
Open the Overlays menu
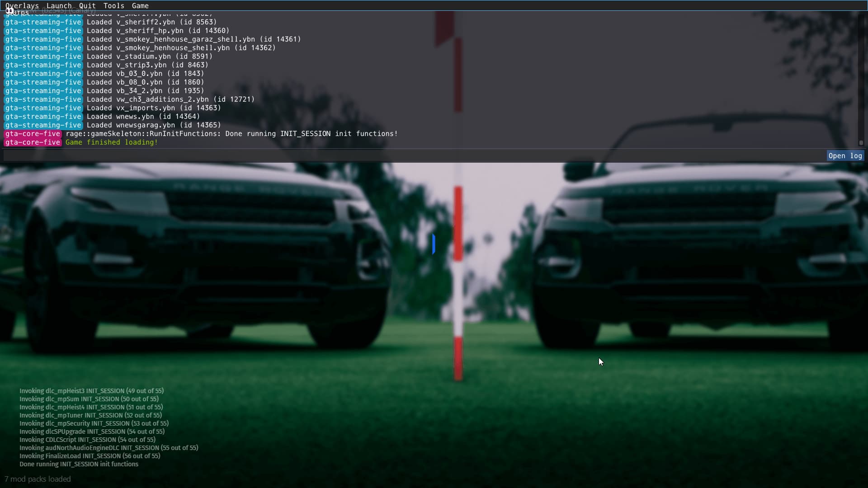click(22, 5)
